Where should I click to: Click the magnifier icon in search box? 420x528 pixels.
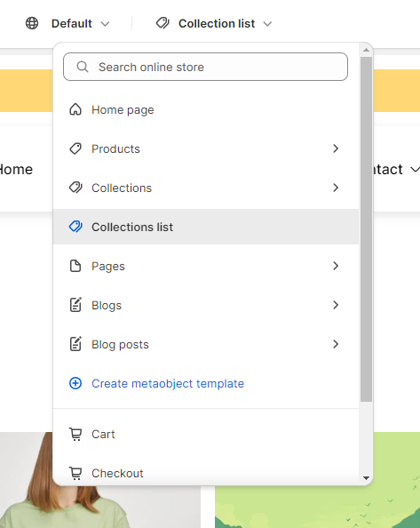click(x=83, y=67)
